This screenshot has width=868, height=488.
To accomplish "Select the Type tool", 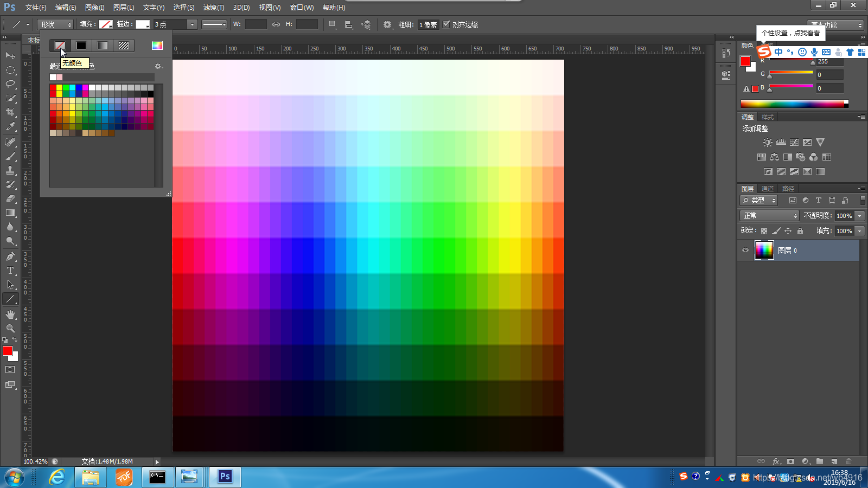I will [10, 271].
